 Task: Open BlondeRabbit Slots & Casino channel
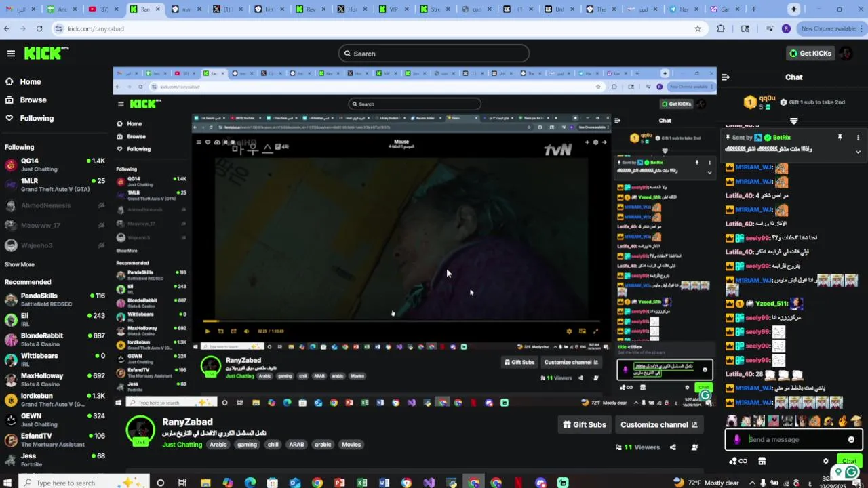[x=54, y=340]
